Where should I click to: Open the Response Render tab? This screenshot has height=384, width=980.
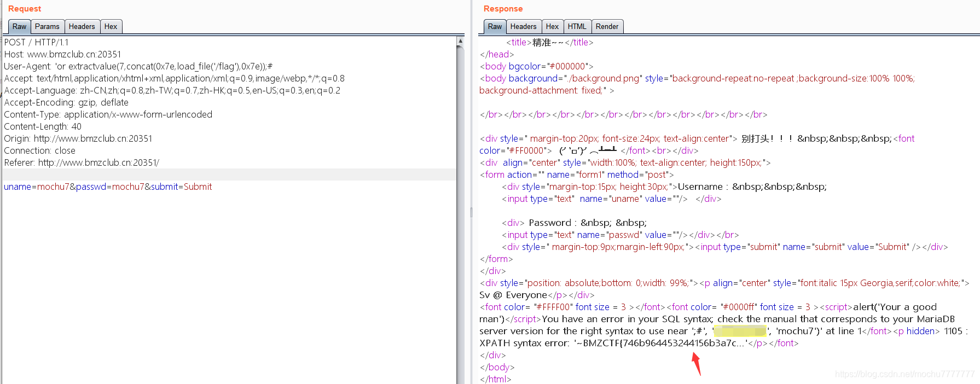click(607, 26)
